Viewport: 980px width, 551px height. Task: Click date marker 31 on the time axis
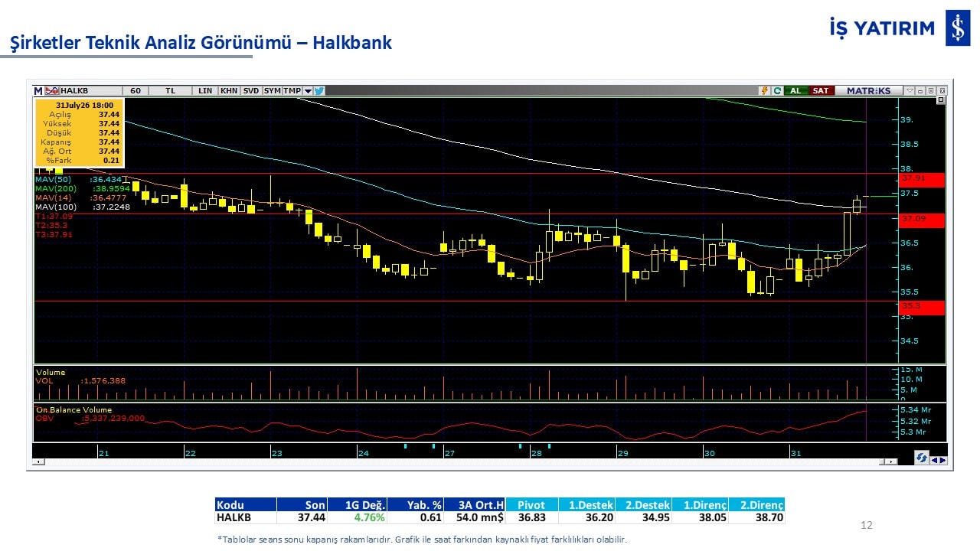click(x=795, y=453)
